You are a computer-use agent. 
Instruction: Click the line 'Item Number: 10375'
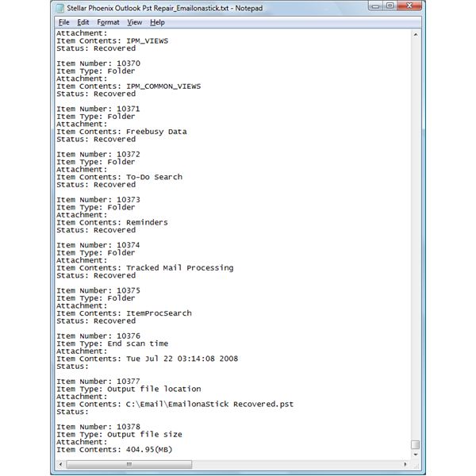98,290
